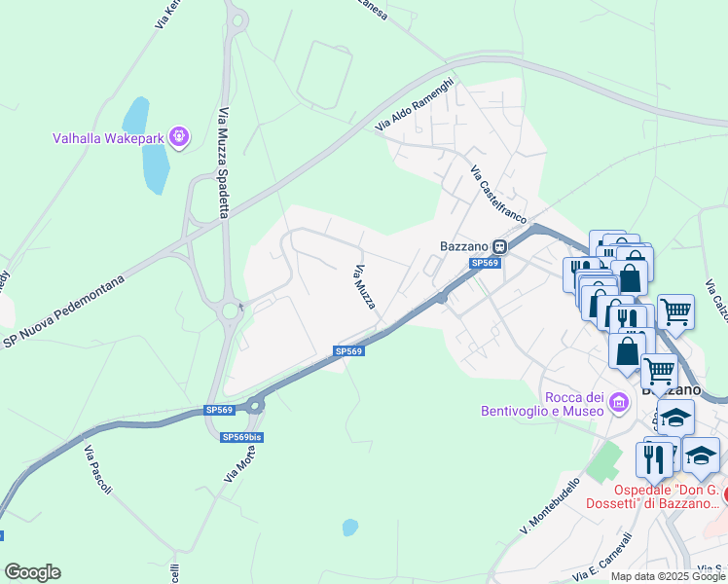Screen dimensions: 728x584
Task: Open the Ospedale Don G. Dossetti label
Action: coord(653,496)
